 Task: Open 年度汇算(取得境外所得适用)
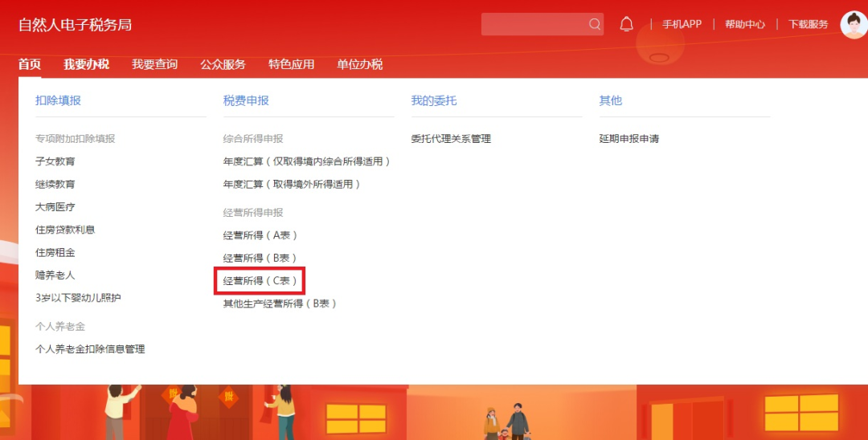coord(292,184)
